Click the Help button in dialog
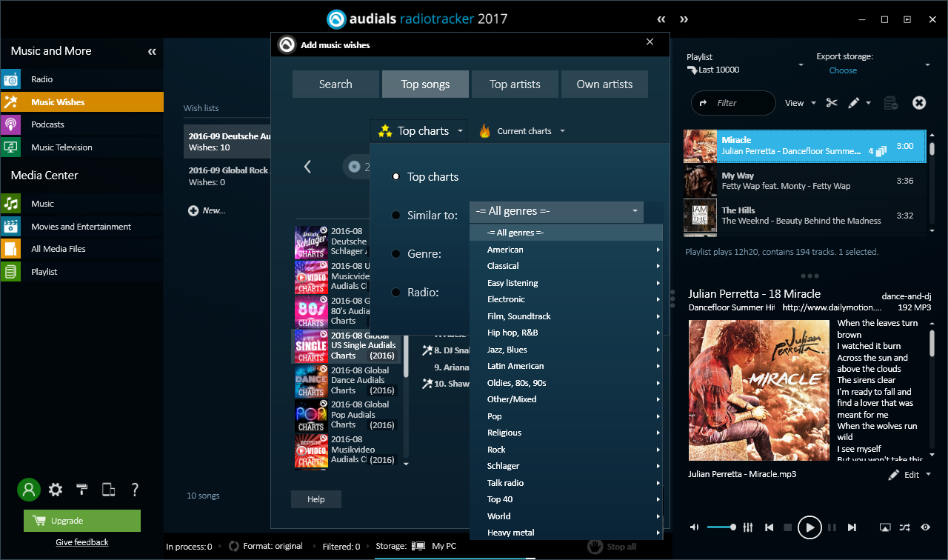This screenshot has width=948, height=560. coord(316,499)
